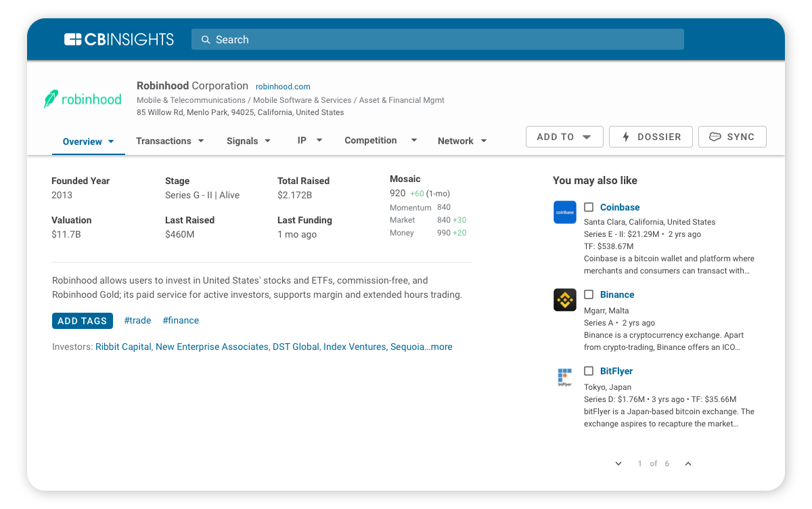Image resolution: width=812 pixels, height=509 pixels.
Task: Click the ADD TAGS button
Action: pos(83,321)
